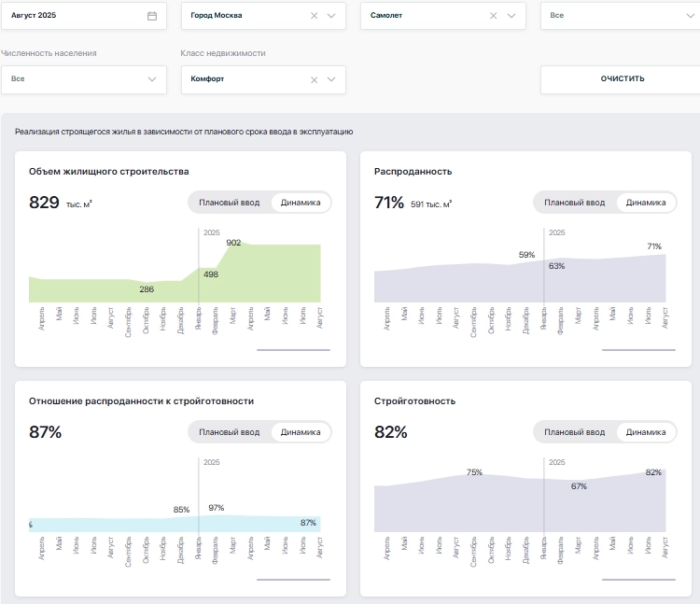This screenshot has width=700, height=604.
Task: Expand Город Москва dropdown chevron
Action: click(x=331, y=16)
